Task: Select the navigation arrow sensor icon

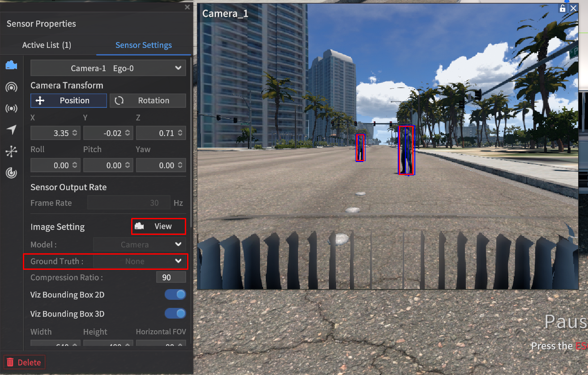Action: point(11,130)
